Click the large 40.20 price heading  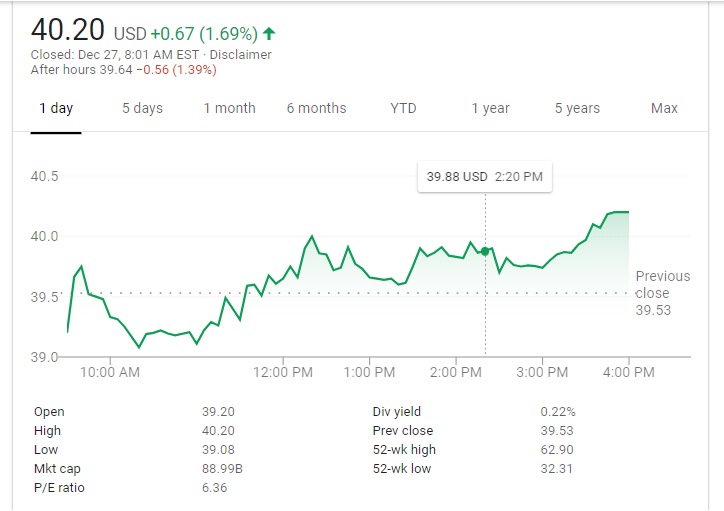pyautogui.click(x=68, y=30)
